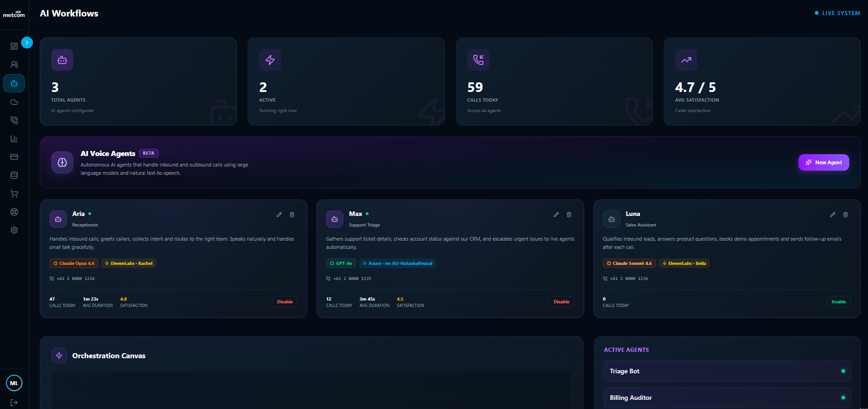868x409 pixels.
Task: Click the ML user avatar
Action: pos(14,383)
